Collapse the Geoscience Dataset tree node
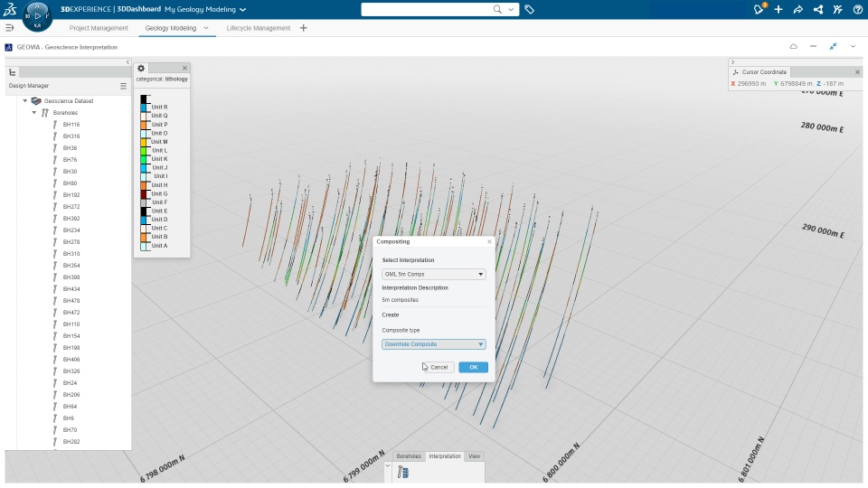The image size is (868, 488). coord(25,100)
